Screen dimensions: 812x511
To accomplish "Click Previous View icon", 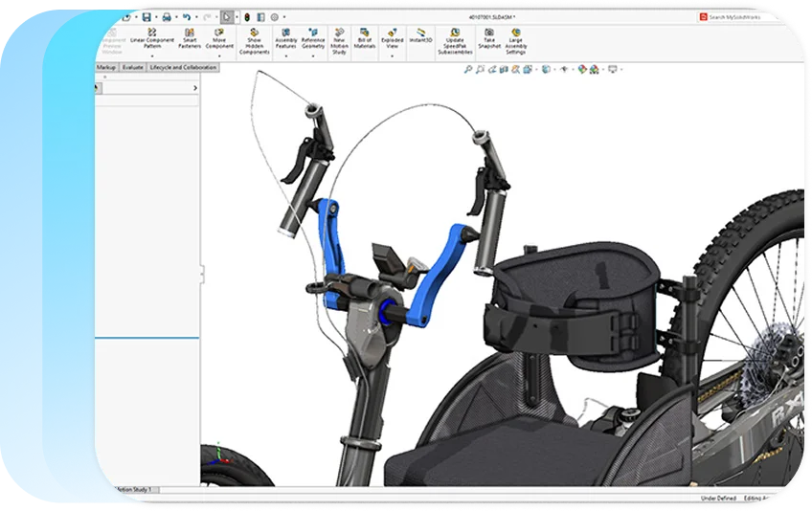I will click(492, 69).
